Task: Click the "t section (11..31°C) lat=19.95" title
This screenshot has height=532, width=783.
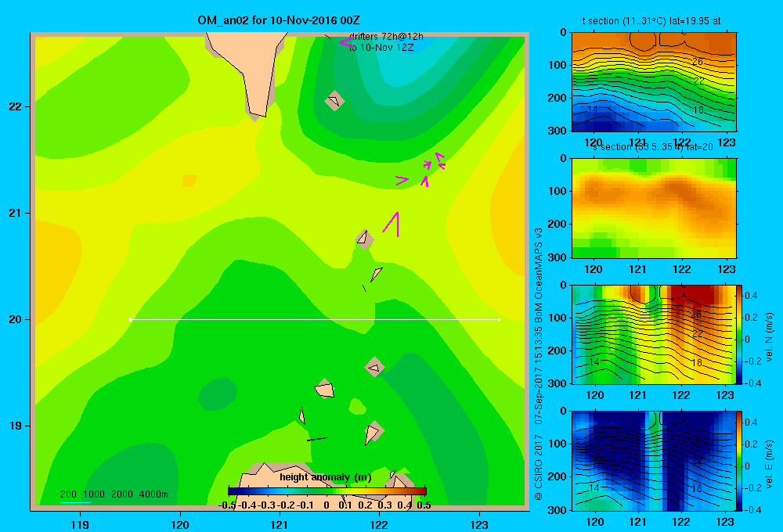Action: 651,21
